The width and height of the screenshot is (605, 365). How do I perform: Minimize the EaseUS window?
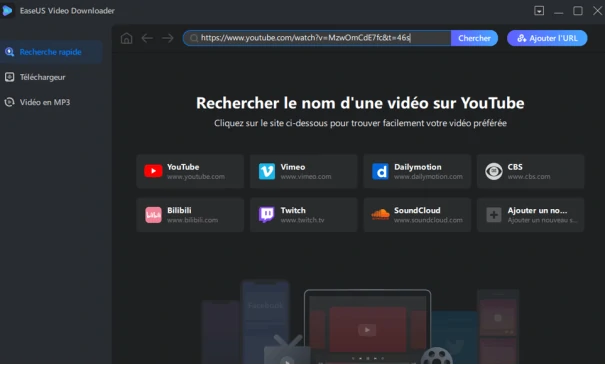click(558, 13)
